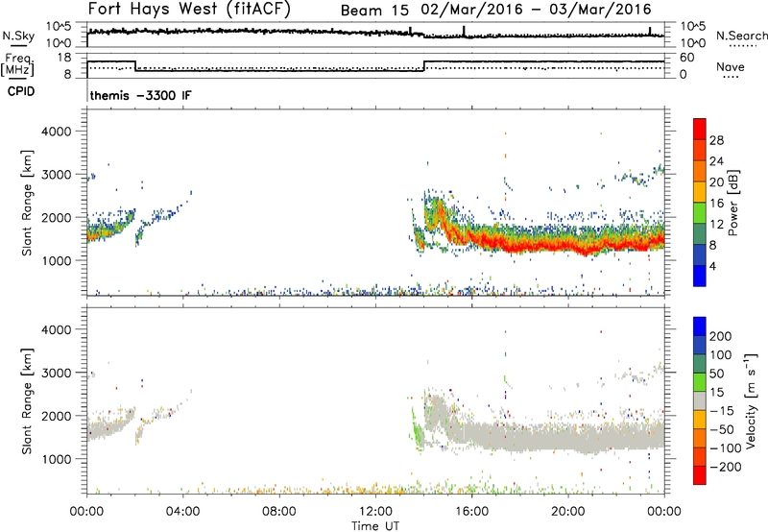768x532 pixels.
Task: Click the "Time UT" axis title
Action: tap(375, 526)
